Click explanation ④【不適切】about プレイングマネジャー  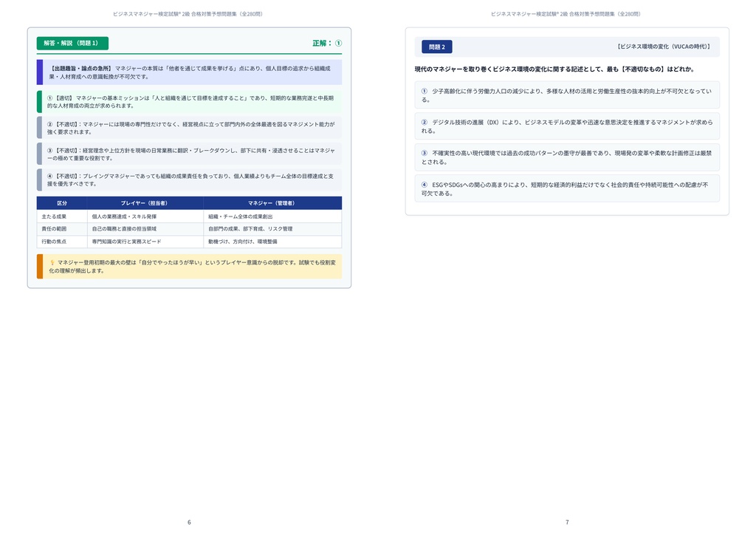[189, 180]
